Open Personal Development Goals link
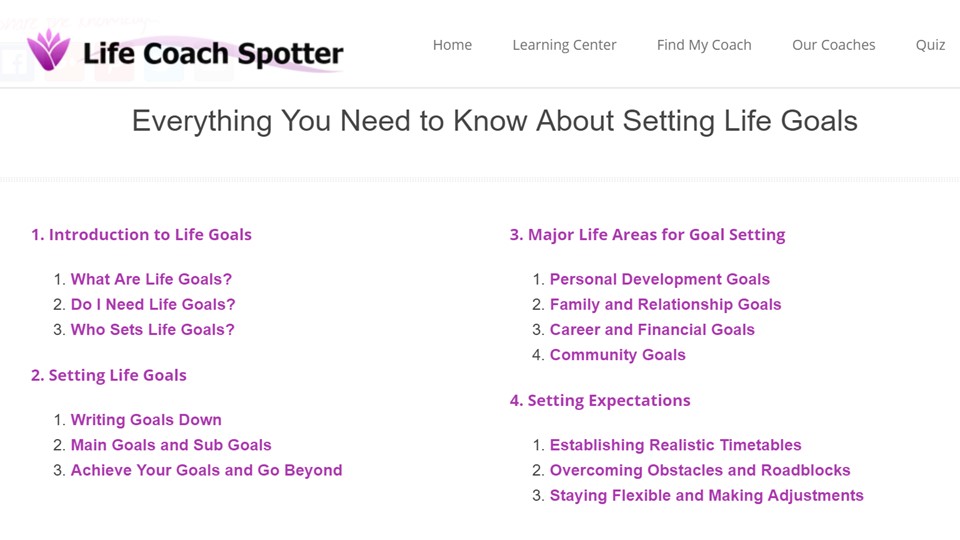 (659, 279)
